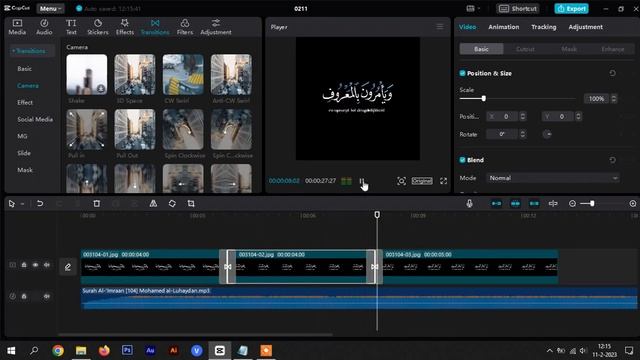Open the Effects panel

click(124, 27)
